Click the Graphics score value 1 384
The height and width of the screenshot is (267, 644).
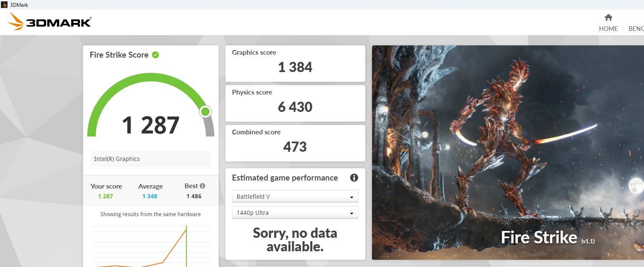(x=295, y=67)
